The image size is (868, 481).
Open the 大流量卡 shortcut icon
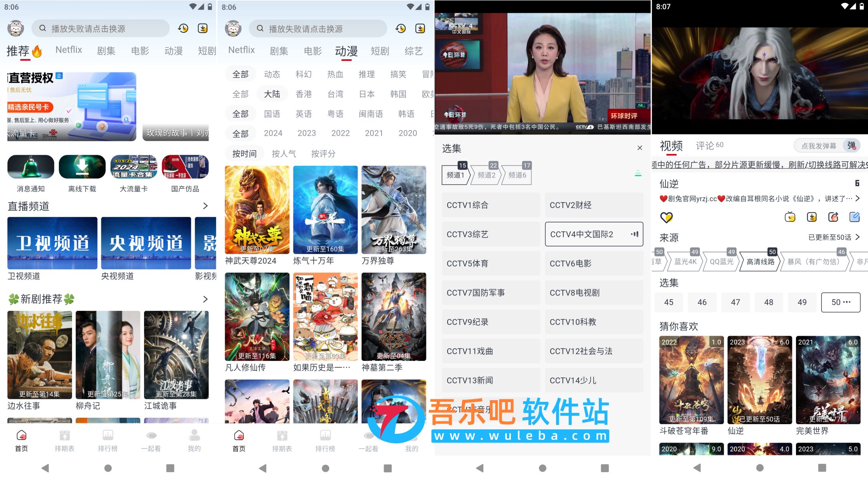tap(134, 167)
